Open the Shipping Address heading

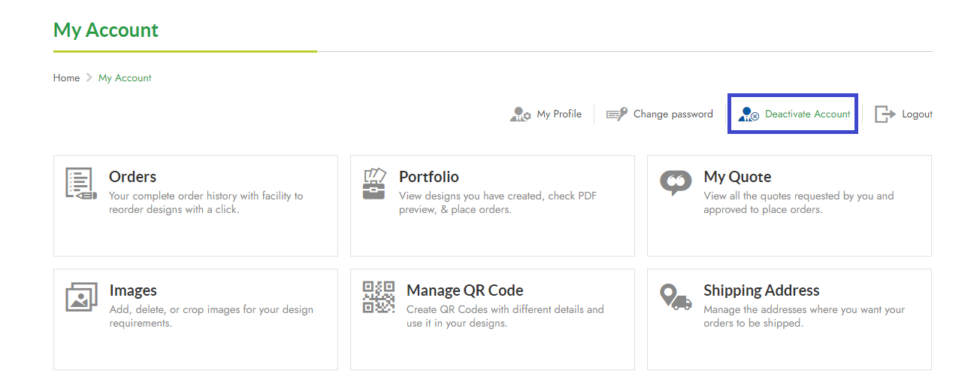pyautogui.click(x=761, y=290)
